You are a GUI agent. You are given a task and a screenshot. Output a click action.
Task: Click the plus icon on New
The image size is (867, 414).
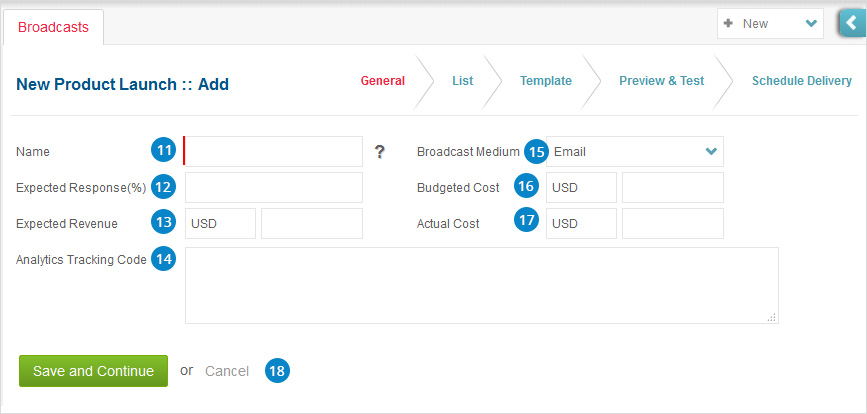[x=728, y=23]
